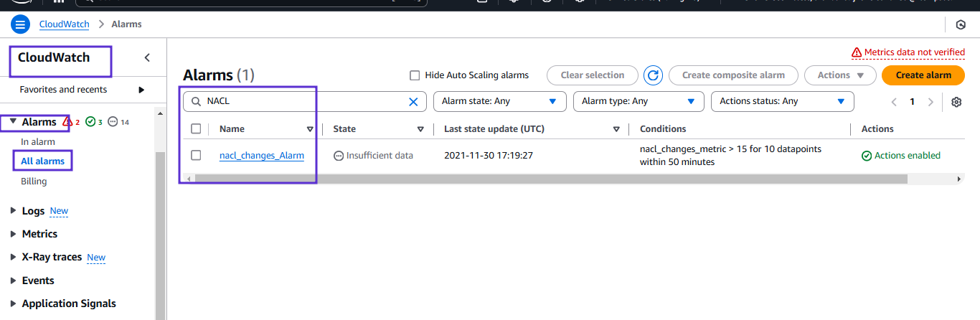Click the table's left scroll arrow
The height and width of the screenshot is (320, 980).
click(x=187, y=178)
